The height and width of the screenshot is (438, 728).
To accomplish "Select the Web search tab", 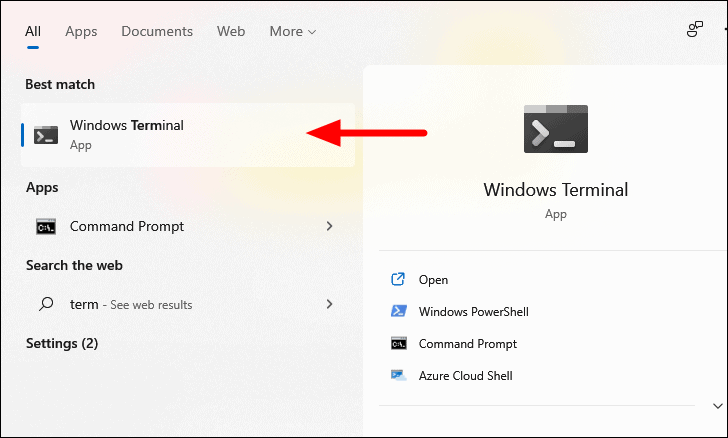I will pyautogui.click(x=231, y=31).
